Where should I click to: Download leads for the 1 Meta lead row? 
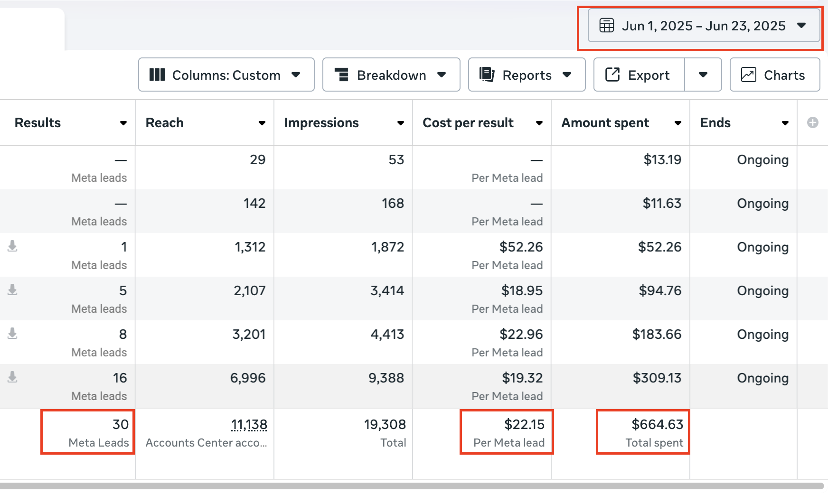click(x=13, y=246)
